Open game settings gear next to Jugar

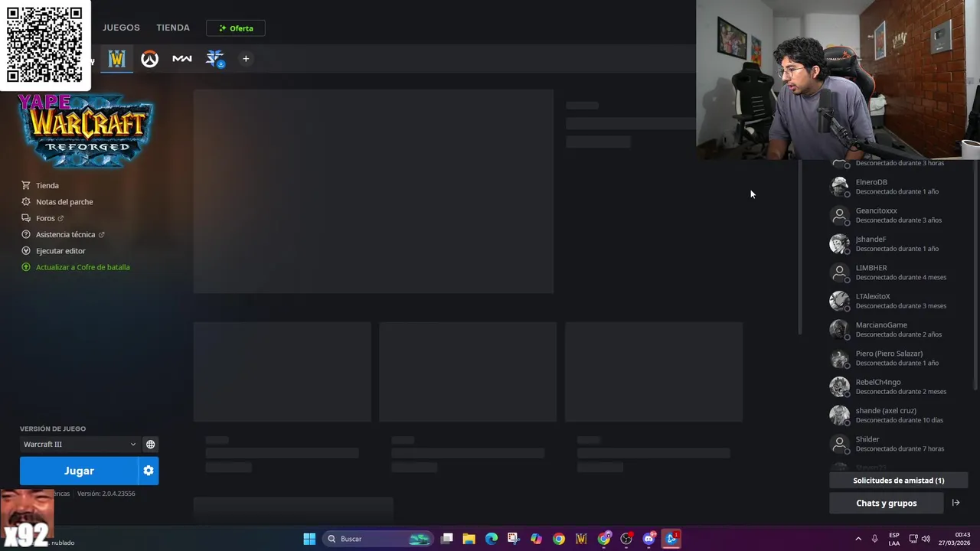click(149, 471)
